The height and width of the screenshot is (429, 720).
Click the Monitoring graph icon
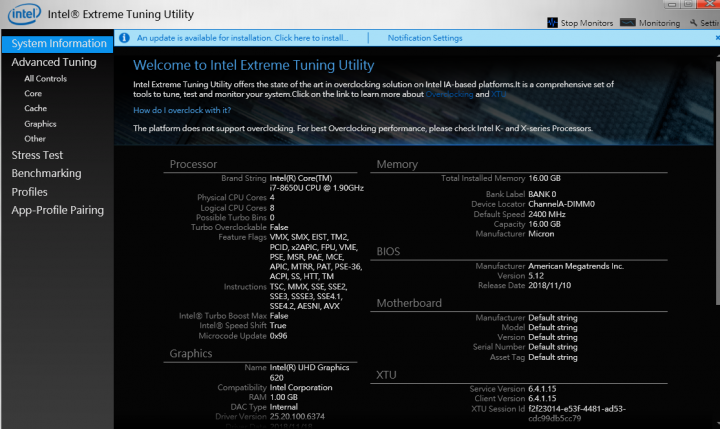click(628, 23)
